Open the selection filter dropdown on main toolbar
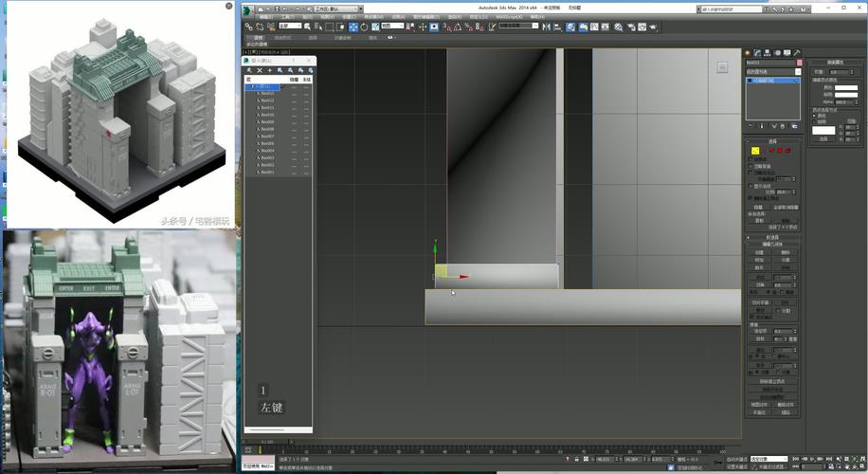The width and height of the screenshot is (868, 474). 290,26
